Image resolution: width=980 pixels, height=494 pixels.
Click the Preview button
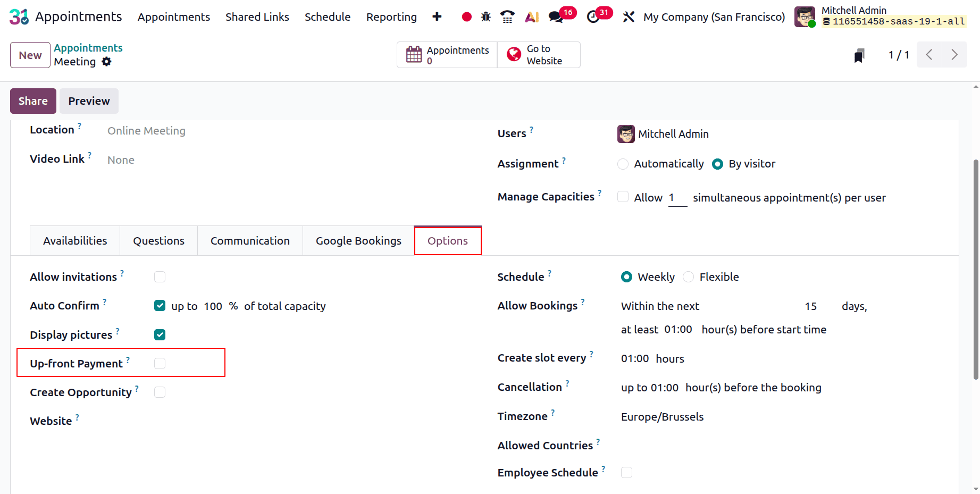(x=89, y=101)
